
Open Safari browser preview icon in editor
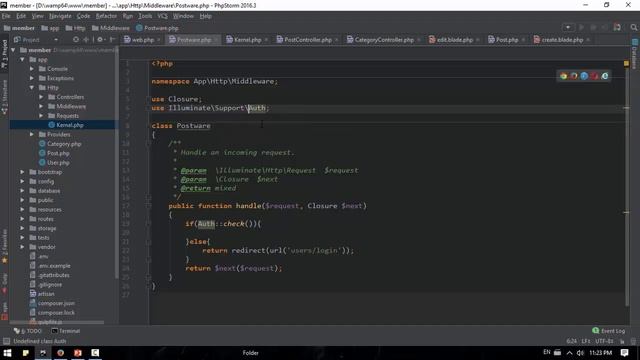pos(584,76)
